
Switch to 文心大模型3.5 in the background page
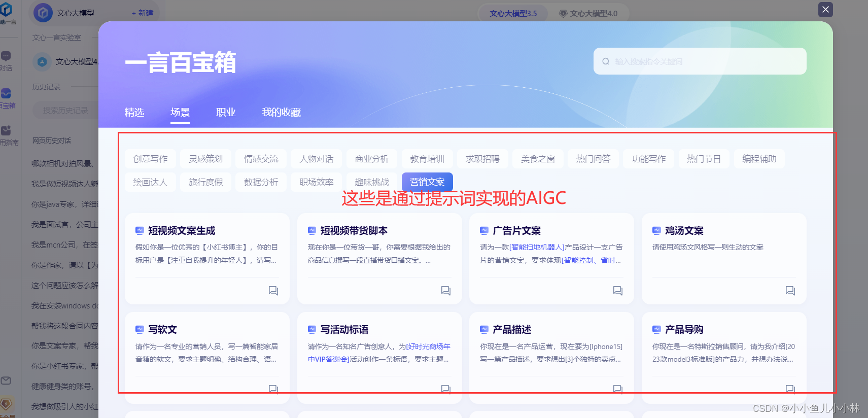[x=513, y=14]
